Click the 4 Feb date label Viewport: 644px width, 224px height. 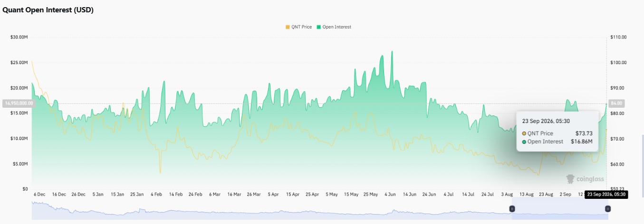click(156, 194)
